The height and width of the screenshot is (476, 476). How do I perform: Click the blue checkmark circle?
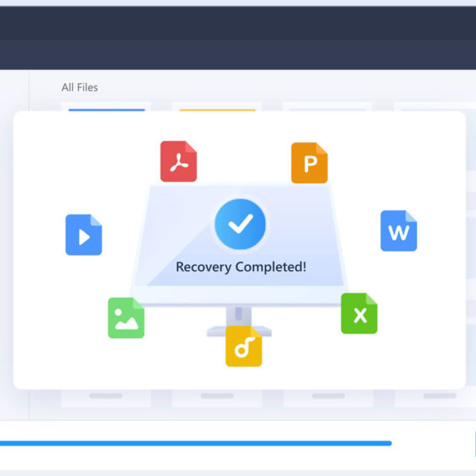pyautogui.click(x=241, y=224)
